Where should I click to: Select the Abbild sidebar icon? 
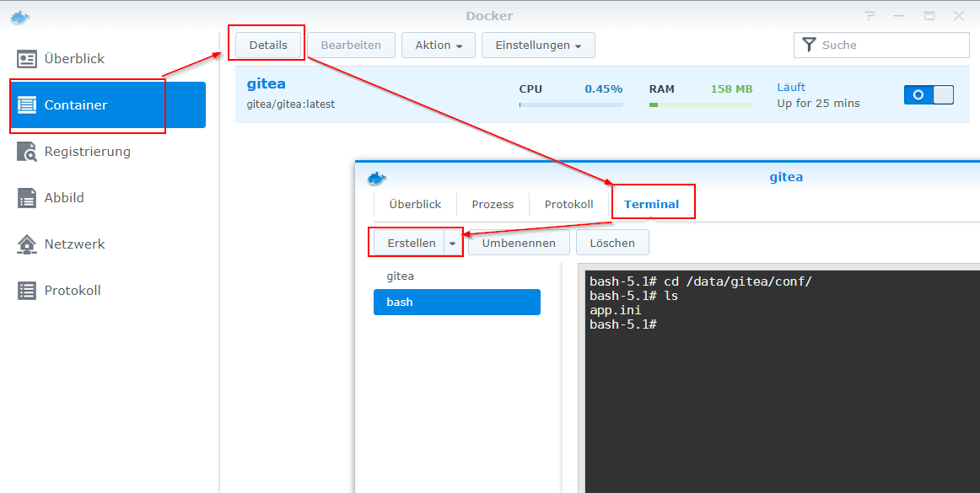pyautogui.click(x=25, y=197)
